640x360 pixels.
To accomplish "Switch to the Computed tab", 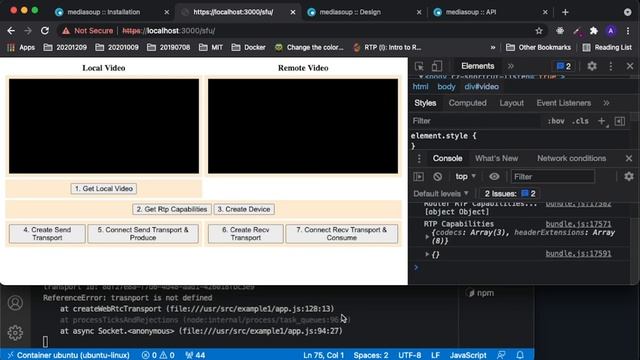I will coord(467,103).
